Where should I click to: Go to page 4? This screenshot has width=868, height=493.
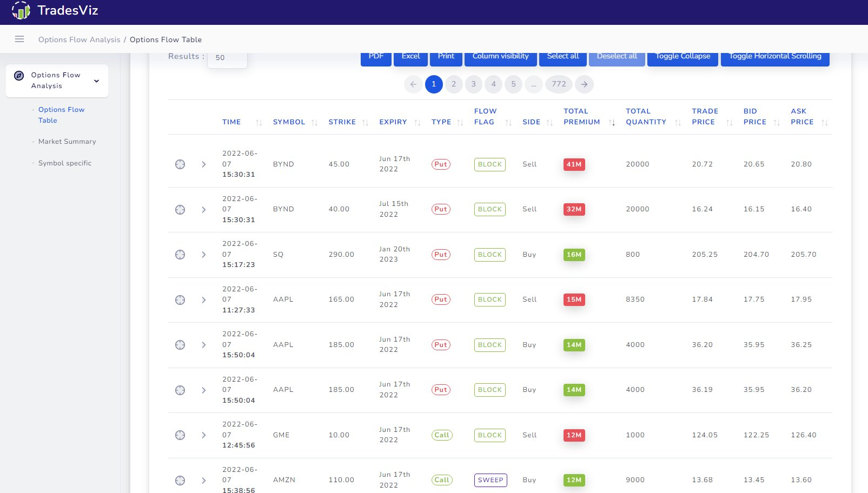click(494, 84)
